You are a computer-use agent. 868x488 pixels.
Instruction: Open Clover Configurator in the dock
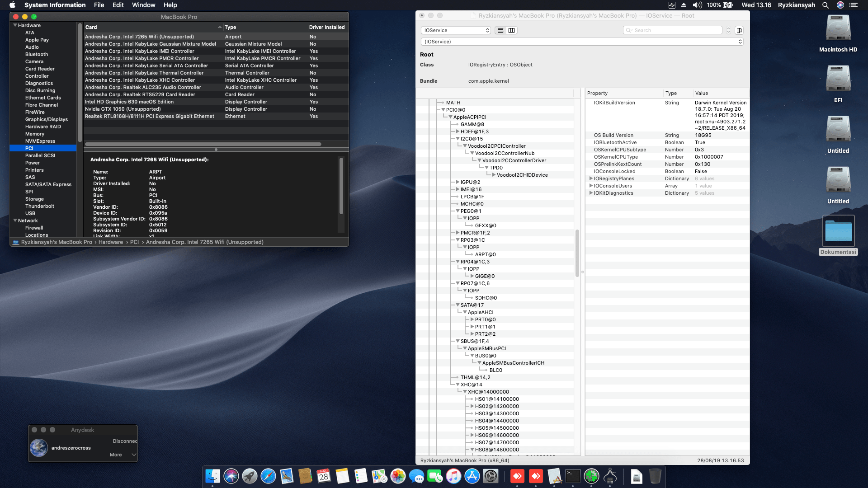tap(591, 476)
